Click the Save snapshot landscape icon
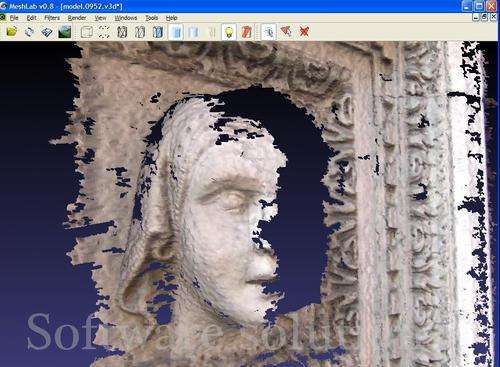 coord(65,32)
